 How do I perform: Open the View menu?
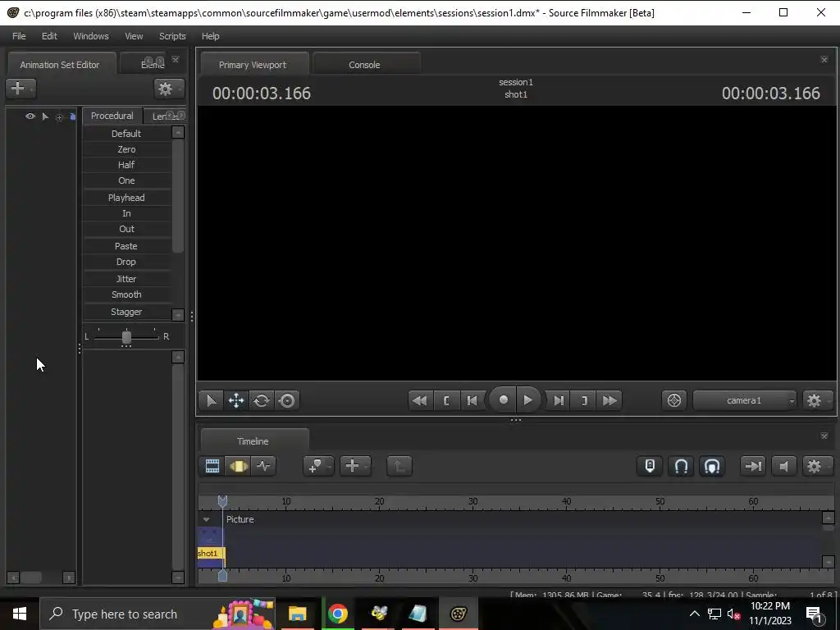click(134, 36)
